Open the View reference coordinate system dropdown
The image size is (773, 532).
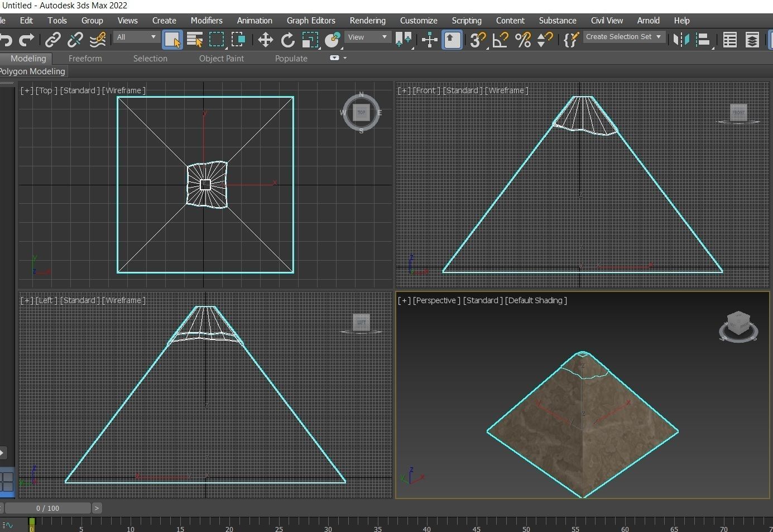[x=367, y=37]
